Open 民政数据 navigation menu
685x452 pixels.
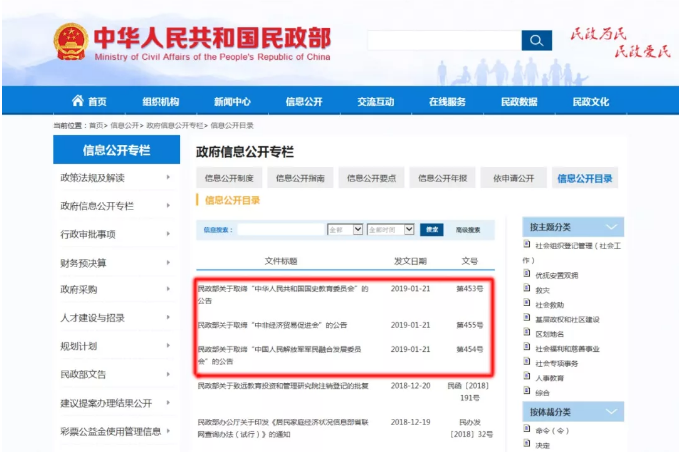point(519,102)
